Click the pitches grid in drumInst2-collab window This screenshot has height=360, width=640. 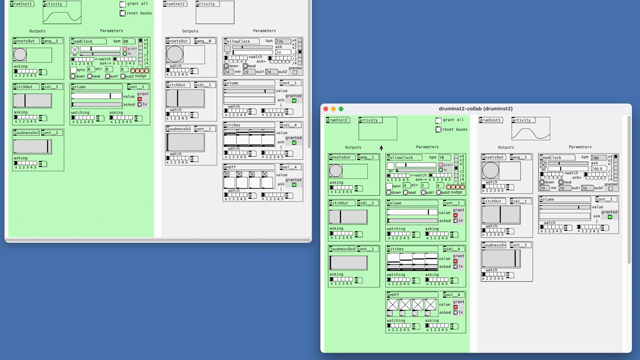[412, 262]
